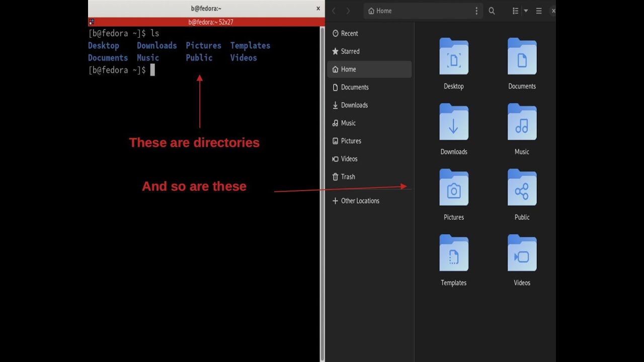
Task: Select Music in the sidebar
Action: coord(369,123)
